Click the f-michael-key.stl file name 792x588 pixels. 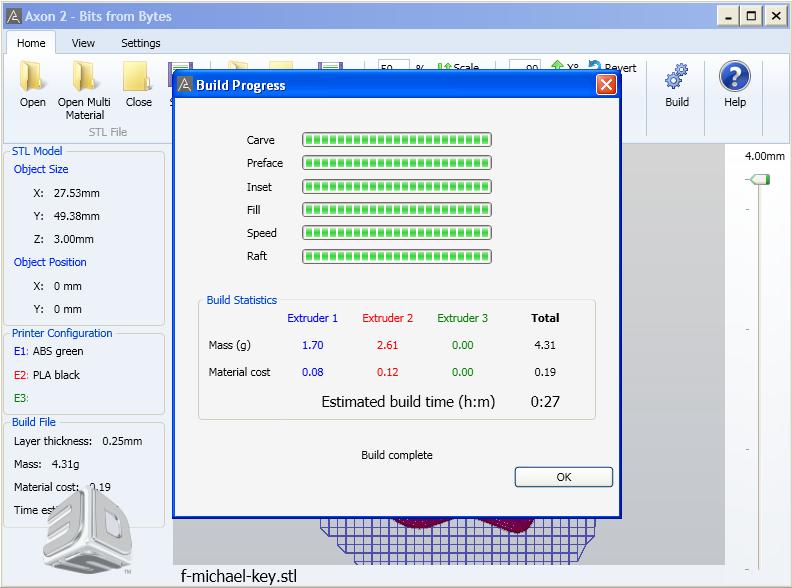[x=238, y=576]
